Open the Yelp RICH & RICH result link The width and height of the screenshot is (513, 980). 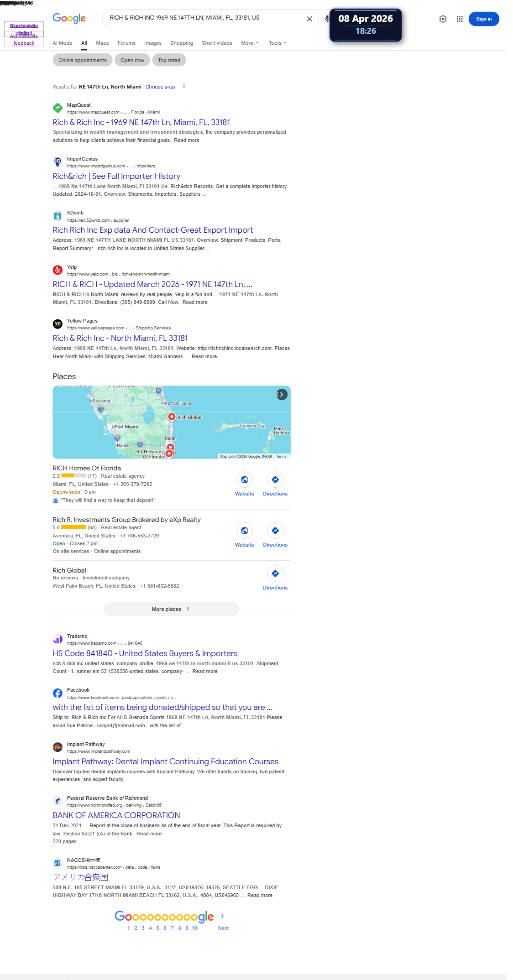pyautogui.click(x=152, y=284)
